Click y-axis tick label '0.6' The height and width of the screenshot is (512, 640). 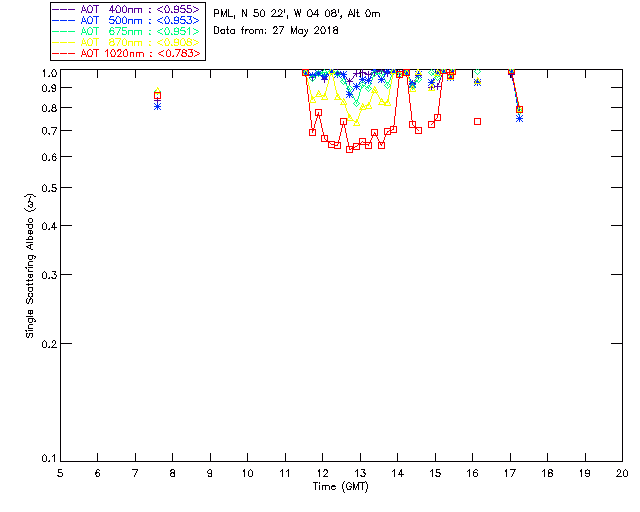point(49,157)
